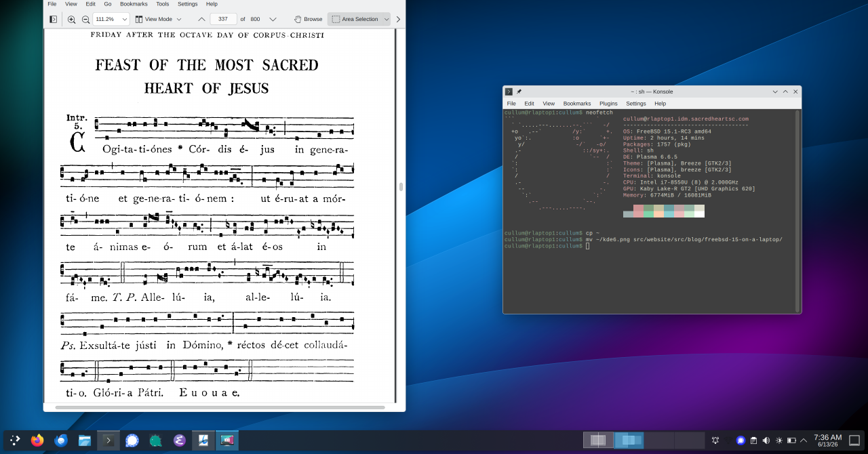Select the Browse tool
Viewport: 868px width, 454px height.
point(309,19)
